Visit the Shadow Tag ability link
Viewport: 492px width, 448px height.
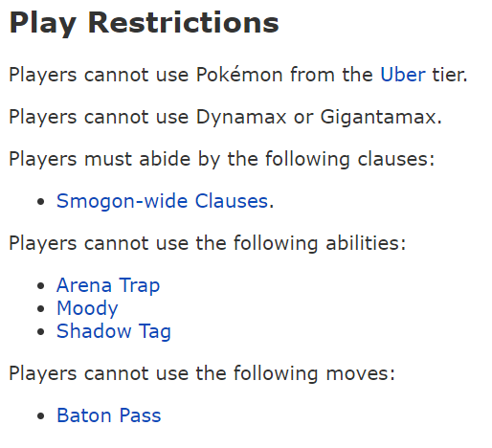click(x=114, y=331)
